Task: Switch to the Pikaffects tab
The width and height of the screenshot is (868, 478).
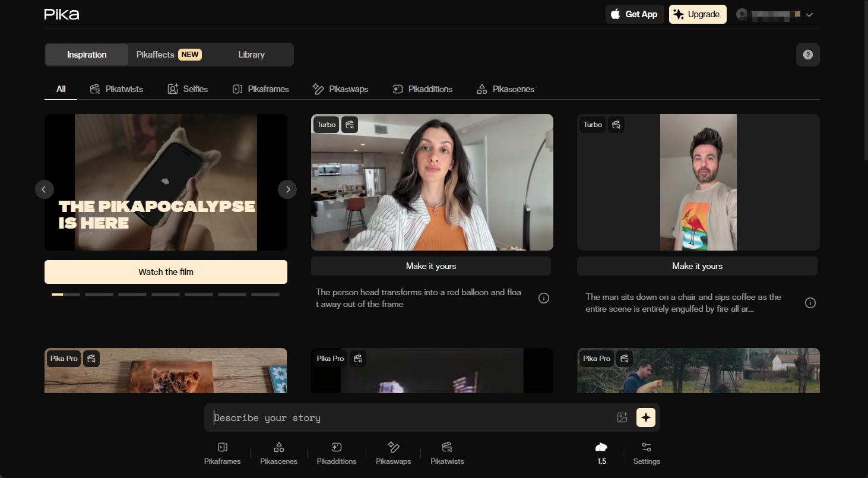Action: pyautogui.click(x=169, y=55)
